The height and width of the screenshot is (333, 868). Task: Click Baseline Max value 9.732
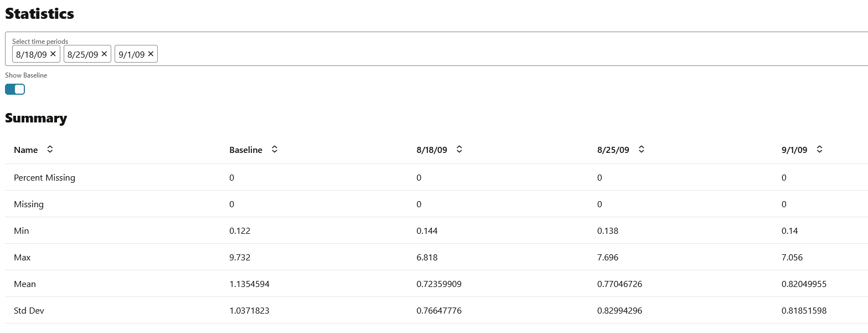pyautogui.click(x=240, y=258)
